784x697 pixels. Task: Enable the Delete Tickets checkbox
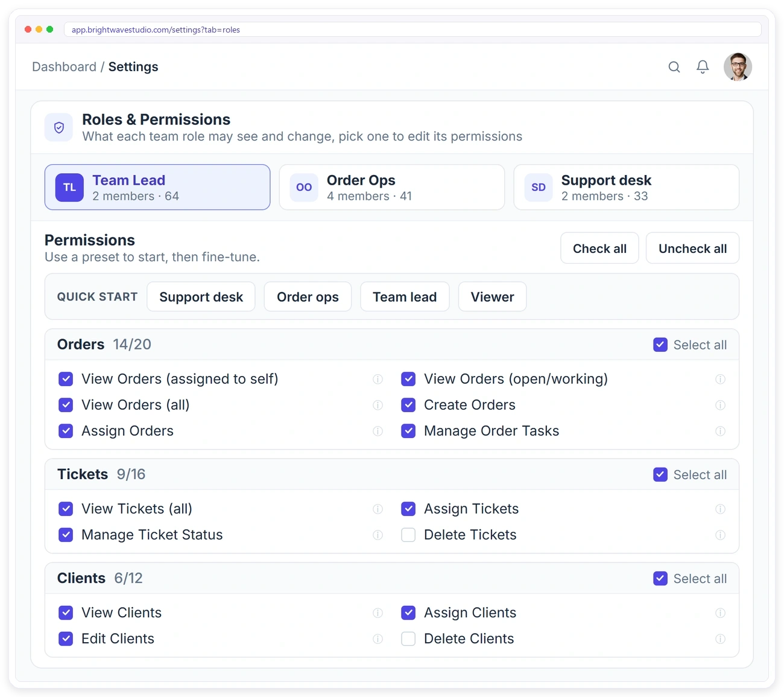[408, 535]
